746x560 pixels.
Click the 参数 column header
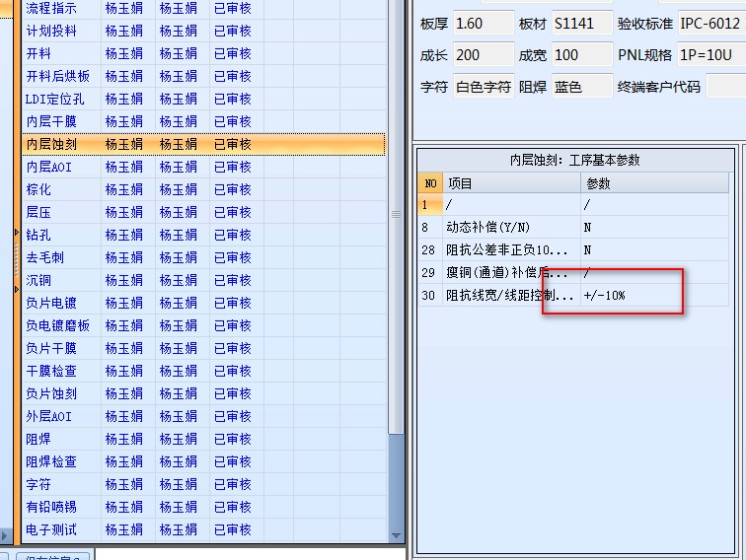pyautogui.click(x=654, y=183)
